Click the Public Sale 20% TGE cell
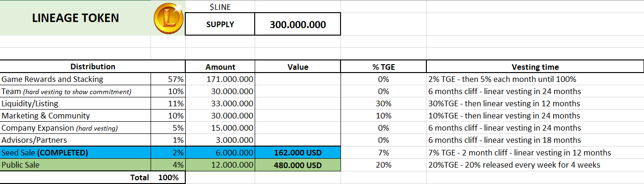 (x=384, y=165)
